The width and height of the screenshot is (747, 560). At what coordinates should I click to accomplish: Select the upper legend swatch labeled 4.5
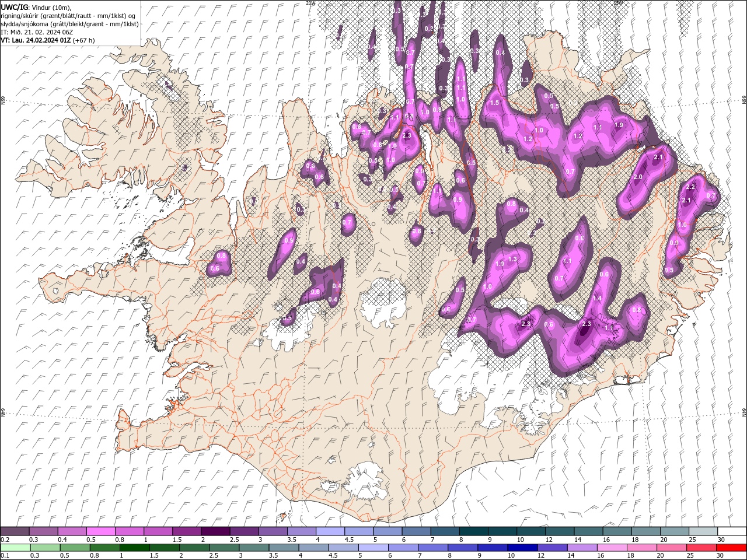[x=358, y=531]
